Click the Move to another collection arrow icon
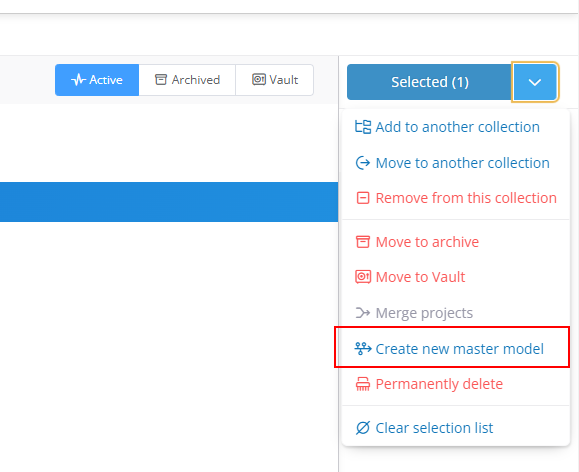Viewport: 579px width, 472px height. pyautogui.click(x=363, y=163)
